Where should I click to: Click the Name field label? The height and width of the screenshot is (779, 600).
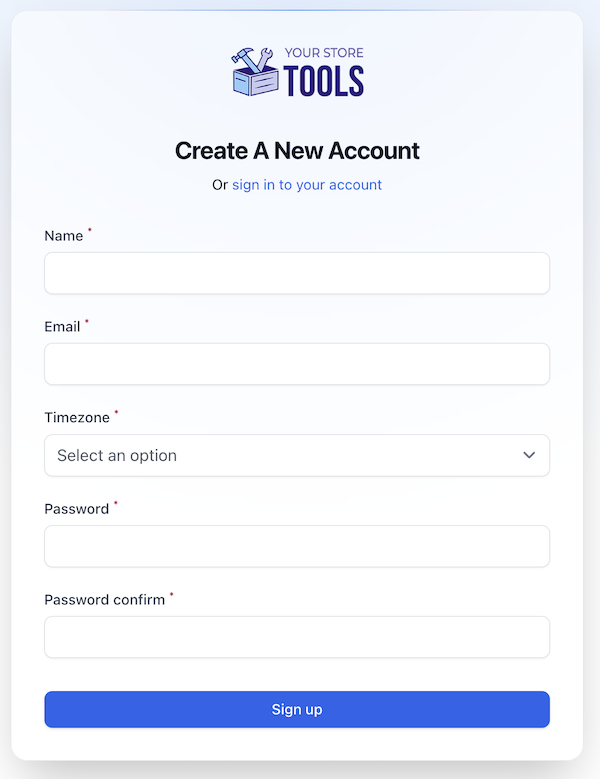(64, 235)
